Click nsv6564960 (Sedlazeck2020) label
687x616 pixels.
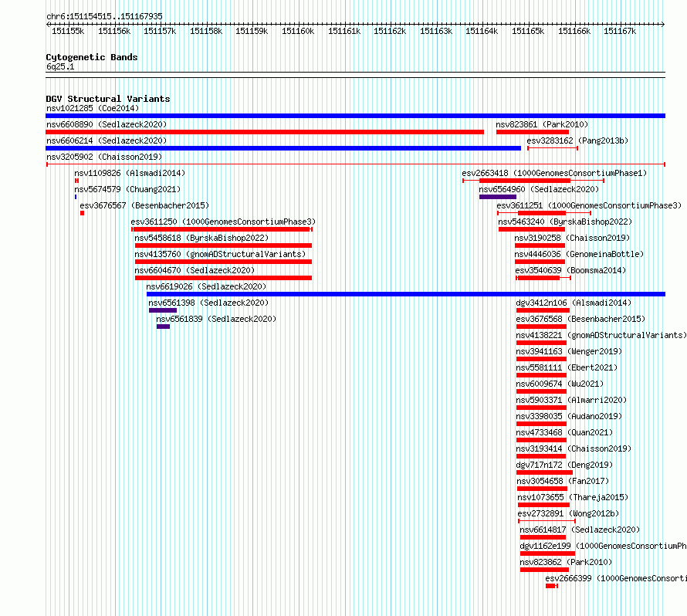click(539, 189)
